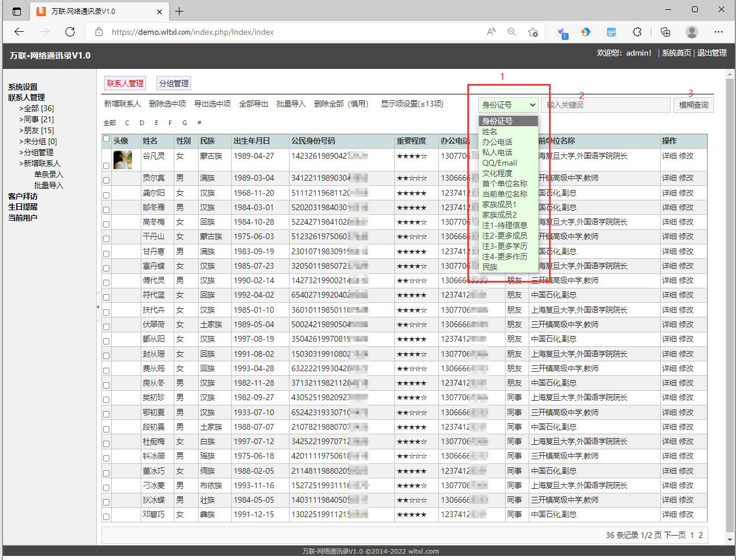View site information lock icon
736x560 pixels.
click(99, 32)
